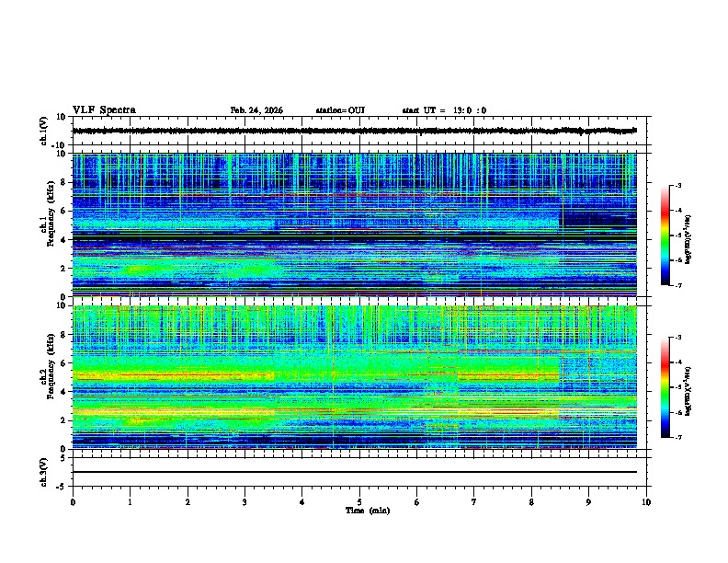Click inside the ch.2 spectrogram panel
This screenshot has height=563, width=728.
click(354, 377)
